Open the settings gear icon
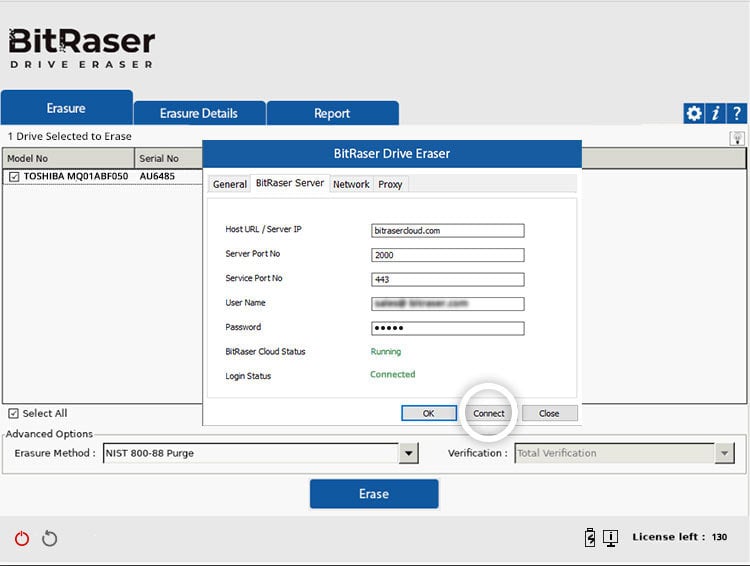 [x=694, y=114]
